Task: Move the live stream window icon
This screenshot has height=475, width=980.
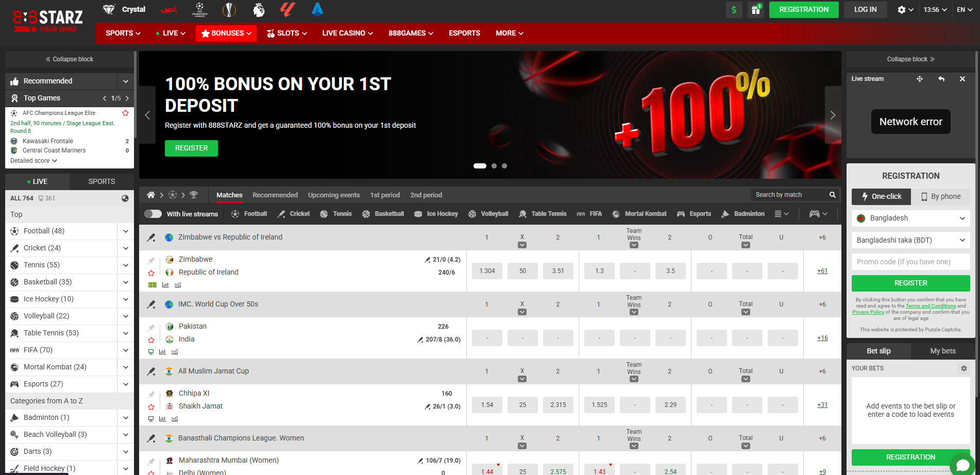Action: tap(920, 79)
